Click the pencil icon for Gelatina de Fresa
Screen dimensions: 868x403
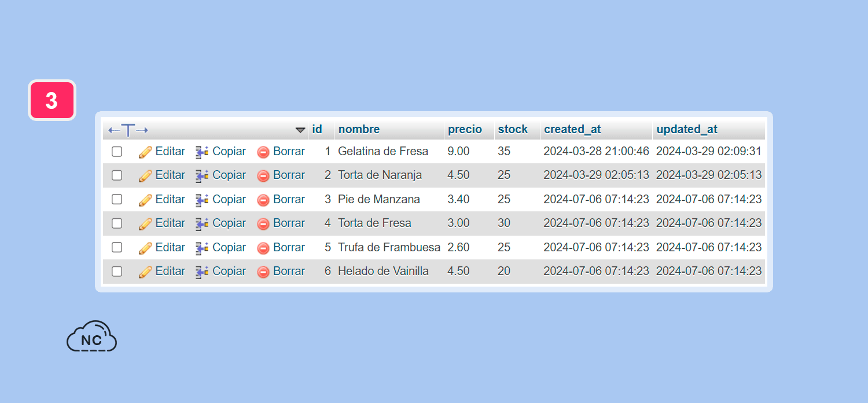coord(145,152)
